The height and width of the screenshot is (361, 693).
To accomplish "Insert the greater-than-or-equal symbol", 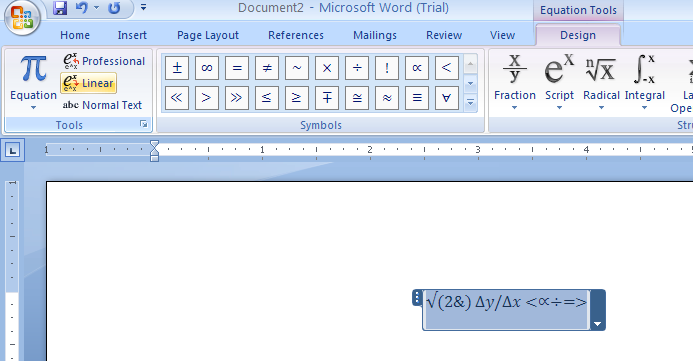I will coord(297,98).
